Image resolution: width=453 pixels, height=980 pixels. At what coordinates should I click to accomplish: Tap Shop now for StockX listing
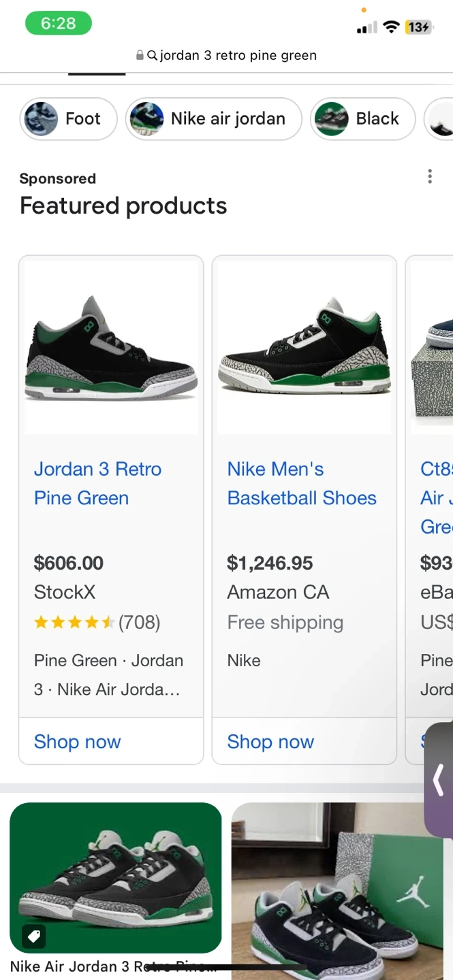pos(78,742)
